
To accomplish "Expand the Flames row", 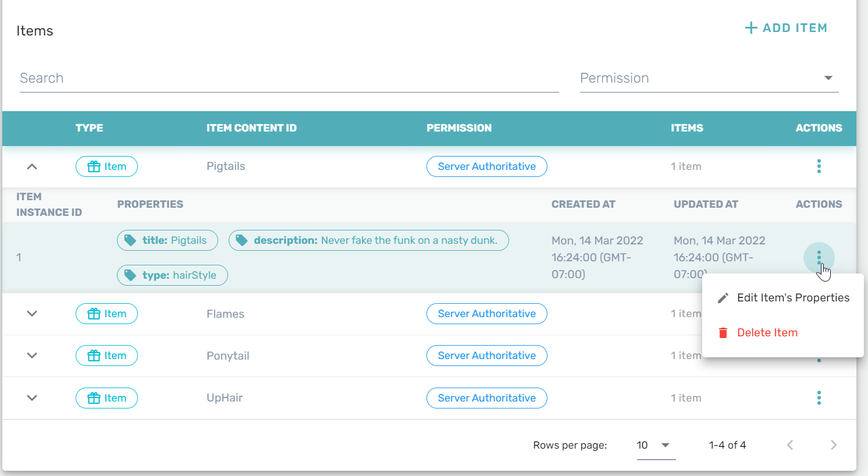I will 32,314.
